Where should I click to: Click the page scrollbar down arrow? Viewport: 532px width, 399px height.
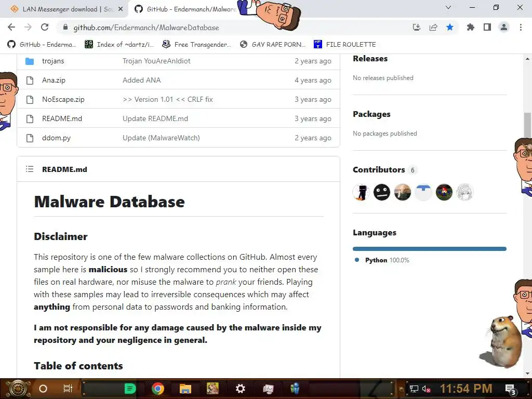click(527, 374)
